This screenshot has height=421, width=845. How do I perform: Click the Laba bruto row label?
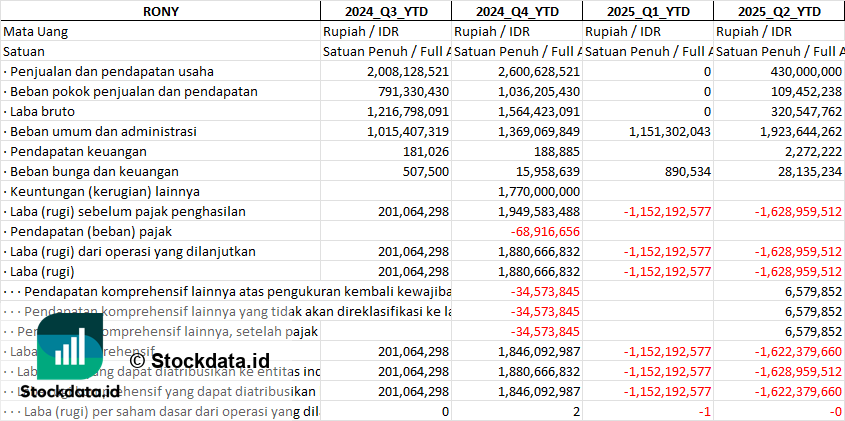click(39, 112)
